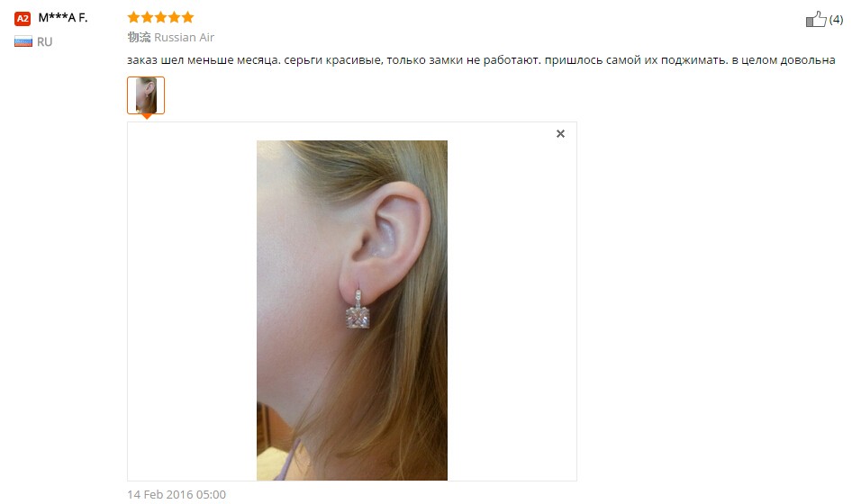Click the Russian flag icon
The image size is (852, 504).
click(x=23, y=41)
